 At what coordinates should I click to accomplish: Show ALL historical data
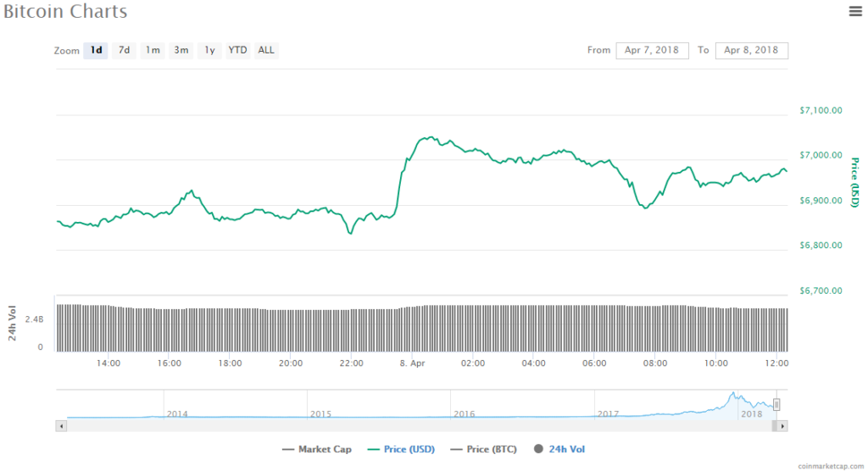pos(266,50)
